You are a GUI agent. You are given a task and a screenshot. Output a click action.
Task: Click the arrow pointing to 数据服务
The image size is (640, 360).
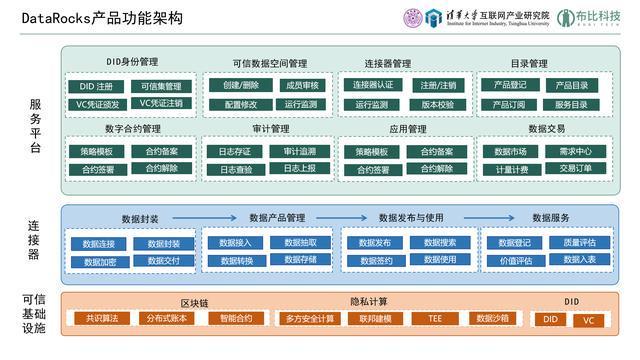point(489,218)
